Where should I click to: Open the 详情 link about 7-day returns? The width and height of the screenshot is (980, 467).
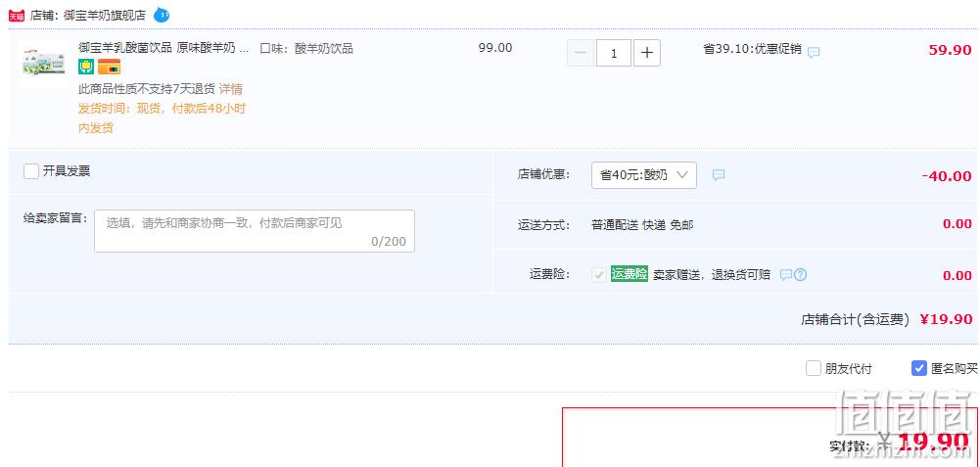231,89
